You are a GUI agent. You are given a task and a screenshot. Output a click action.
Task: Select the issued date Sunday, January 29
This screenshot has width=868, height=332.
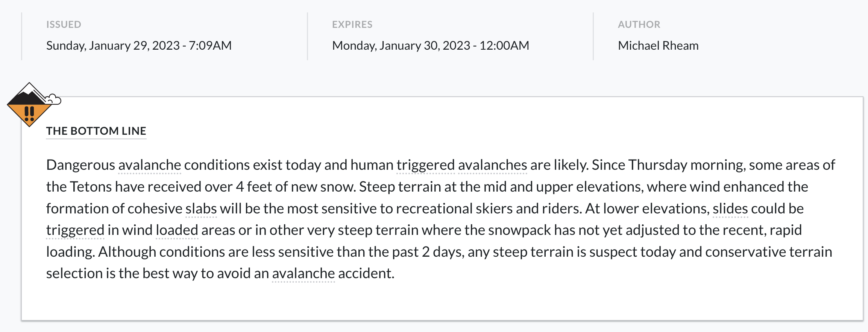coord(139,46)
